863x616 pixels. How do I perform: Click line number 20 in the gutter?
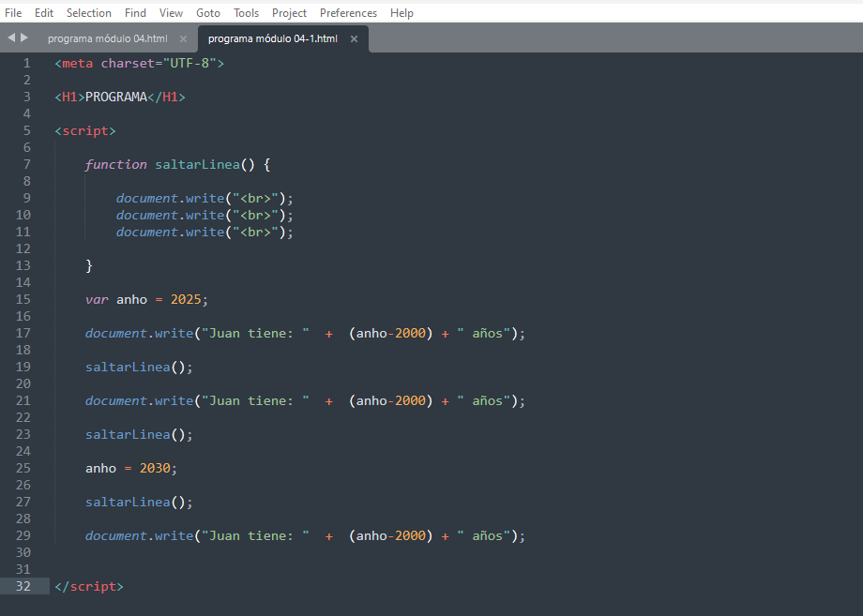click(23, 383)
